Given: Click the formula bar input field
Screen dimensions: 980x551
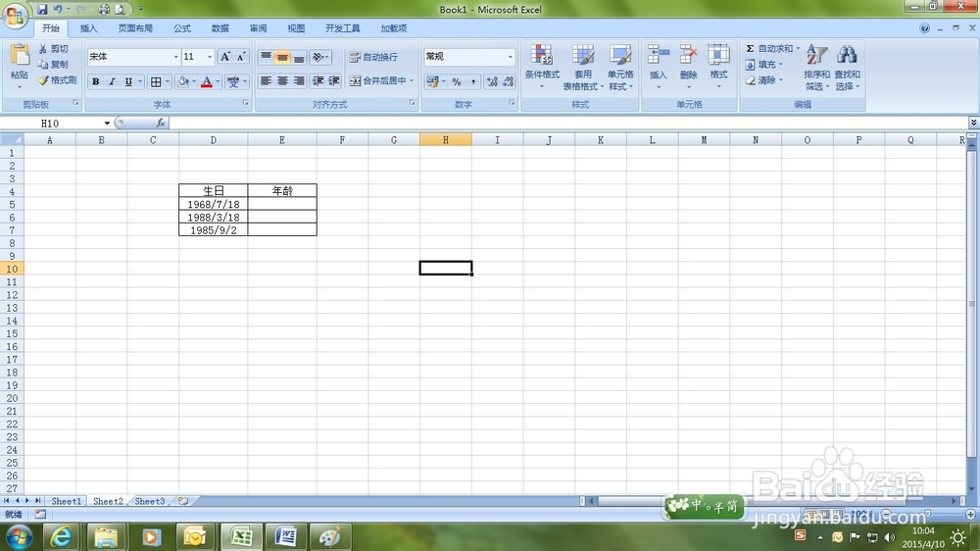Looking at the screenshot, I should tap(567, 124).
